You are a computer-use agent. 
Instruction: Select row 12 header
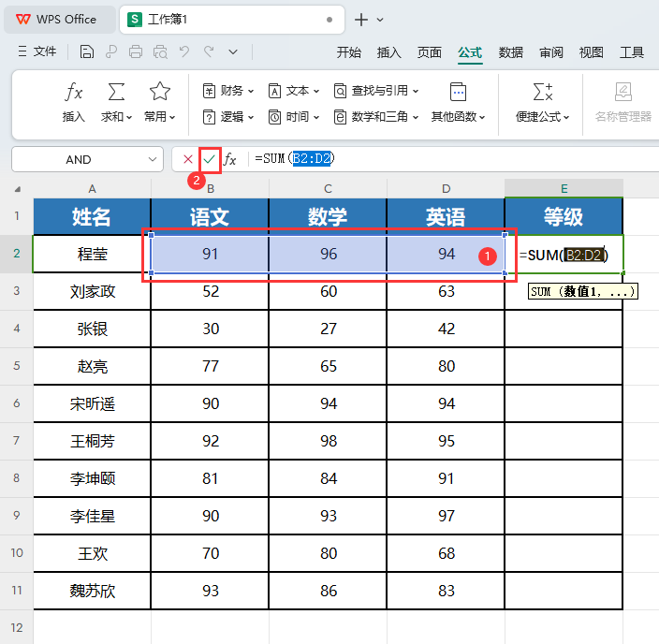tap(17, 627)
